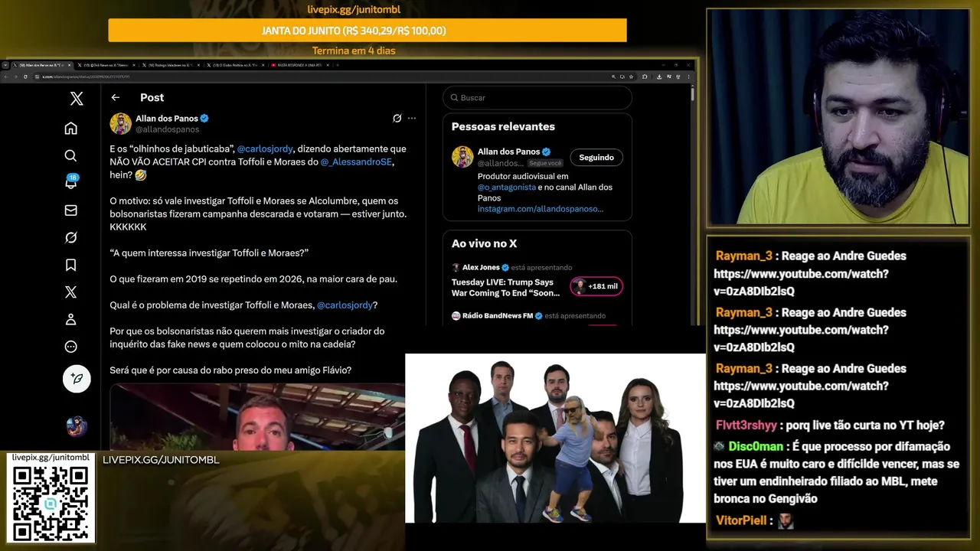
Task: Click Disc0man username in chat
Action: click(x=756, y=446)
